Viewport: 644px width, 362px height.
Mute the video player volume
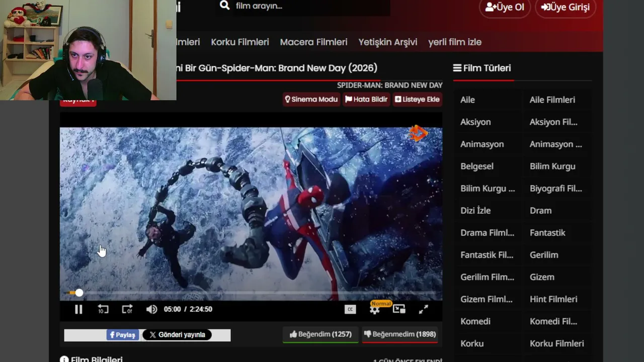coord(151,309)
